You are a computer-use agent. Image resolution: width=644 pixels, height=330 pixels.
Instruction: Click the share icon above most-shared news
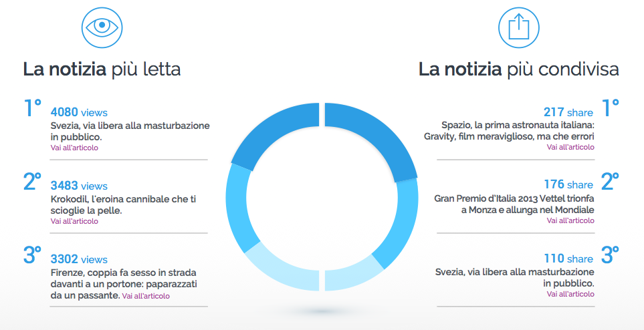point(518,27)
